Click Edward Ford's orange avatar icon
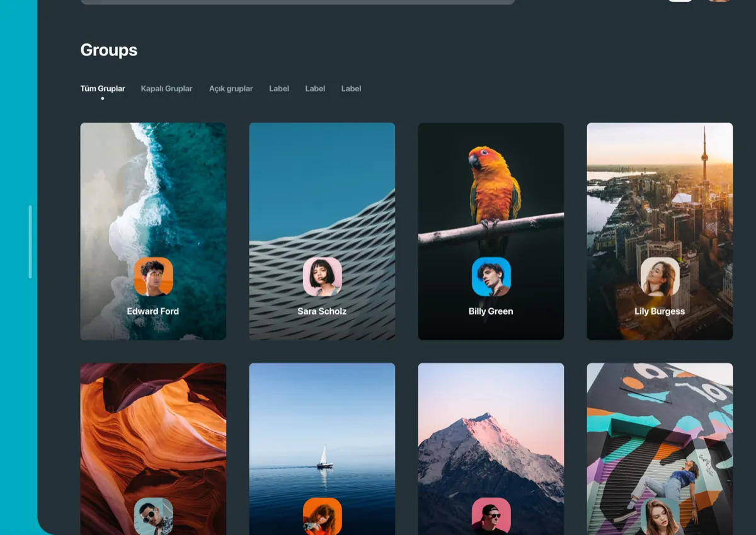 click(x=153, y=276)
